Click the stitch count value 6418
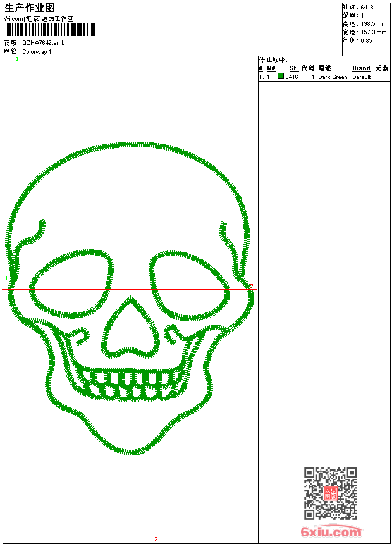The width and height of the screenshot is (392, 544). pos(367,8)
